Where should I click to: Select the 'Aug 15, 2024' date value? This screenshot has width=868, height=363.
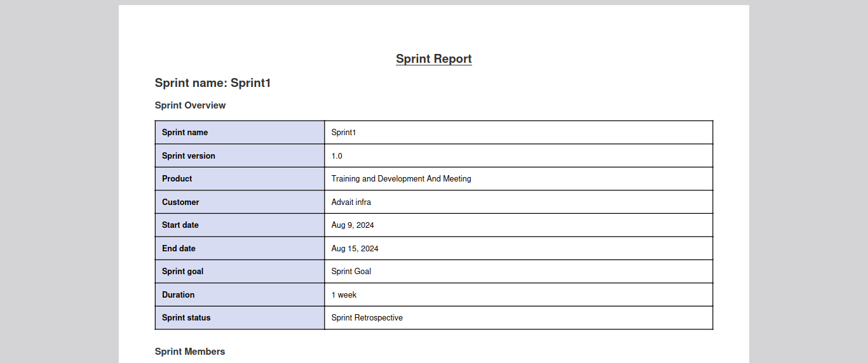(x=355, y=249)
